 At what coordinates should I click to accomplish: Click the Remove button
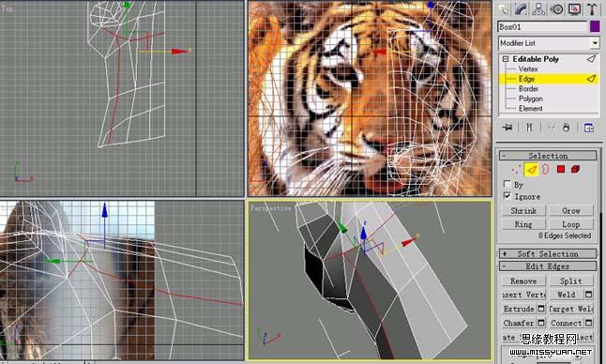pyautogui.click(x=523, y=281)
